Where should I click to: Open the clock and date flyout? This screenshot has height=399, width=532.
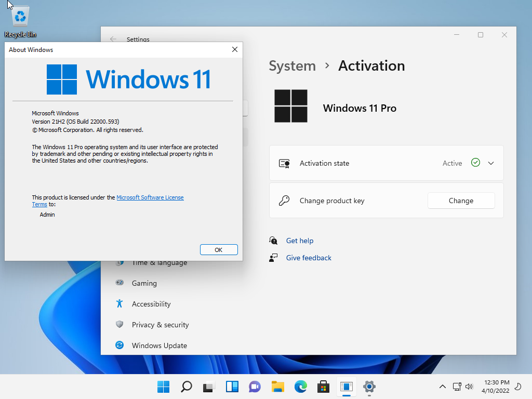(x=495, y=387)
